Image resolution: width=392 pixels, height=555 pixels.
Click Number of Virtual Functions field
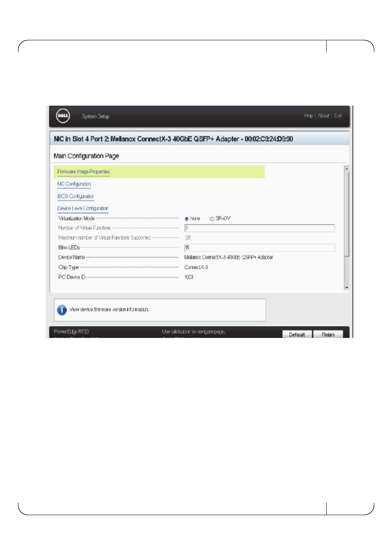[259, 228]
